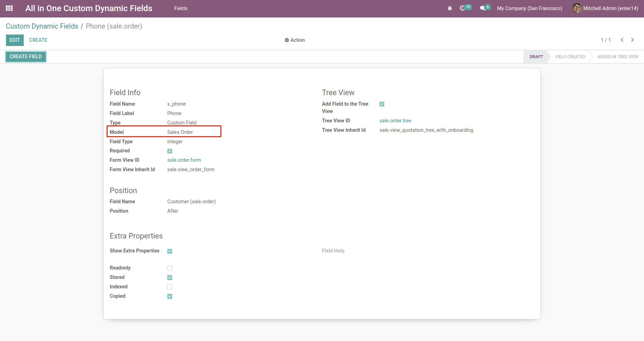Go to next record arrow
Viewport: 644px width, 341px height.
[632, 40]
